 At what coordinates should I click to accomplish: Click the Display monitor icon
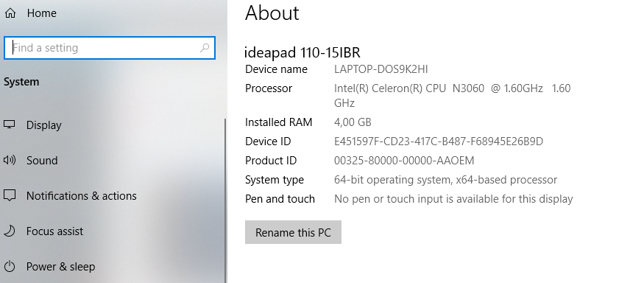10,125
